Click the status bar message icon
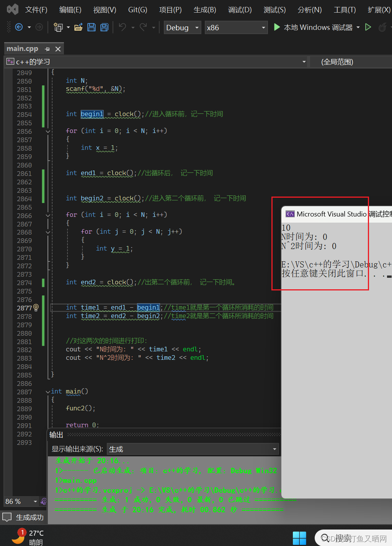 click(7, 517)
